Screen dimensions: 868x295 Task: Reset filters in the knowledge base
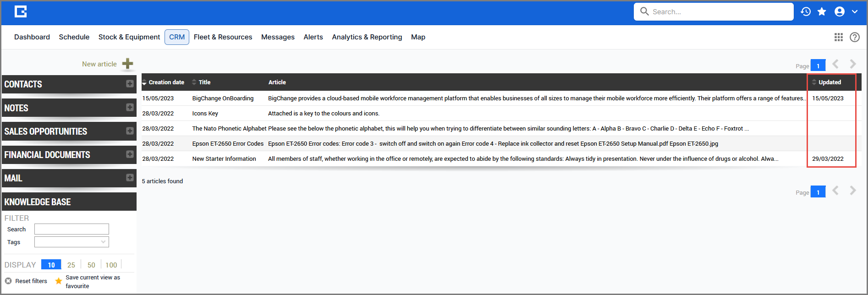point(27,281)
